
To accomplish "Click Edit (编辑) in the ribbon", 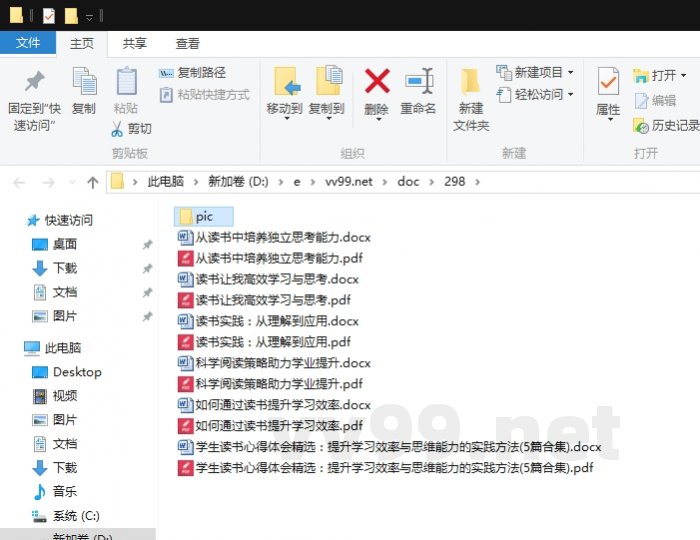I will coord(655,100).
